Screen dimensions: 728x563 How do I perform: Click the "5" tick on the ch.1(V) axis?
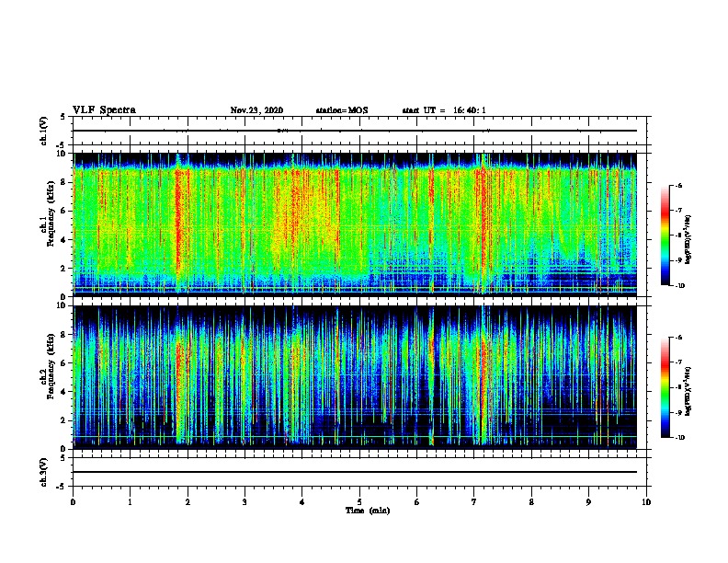63,117
